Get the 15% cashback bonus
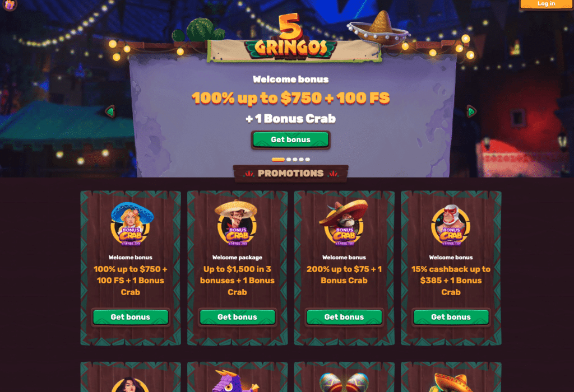 pyautogui.click(x=451, y=317)
